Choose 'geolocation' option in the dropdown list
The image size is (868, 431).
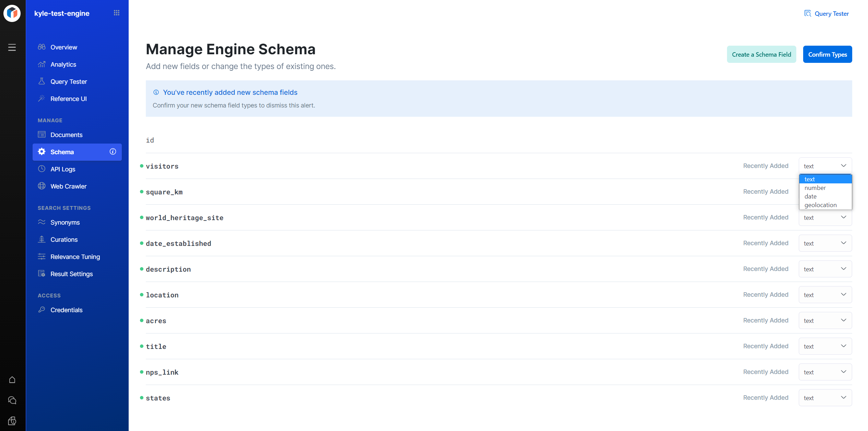click(820, 205)
